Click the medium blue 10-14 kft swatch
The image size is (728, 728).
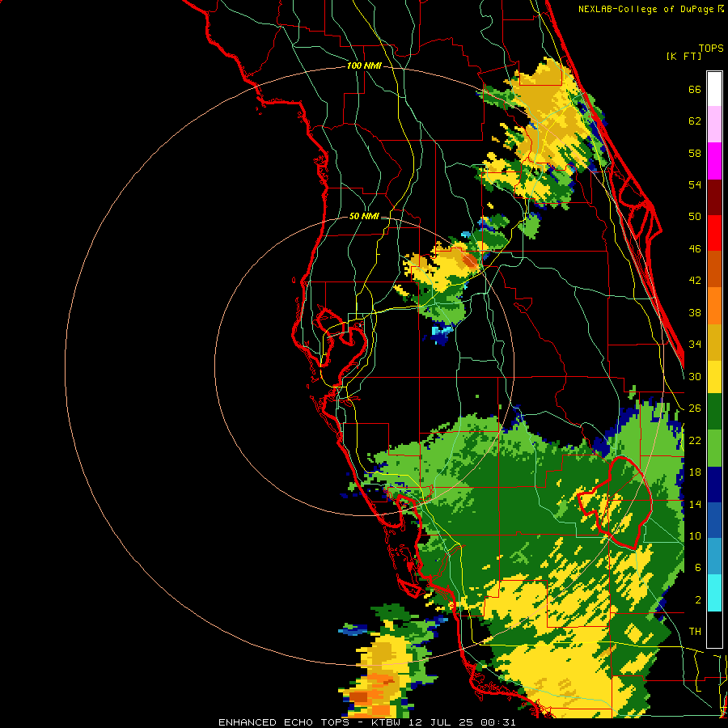[x=714, y=520]
